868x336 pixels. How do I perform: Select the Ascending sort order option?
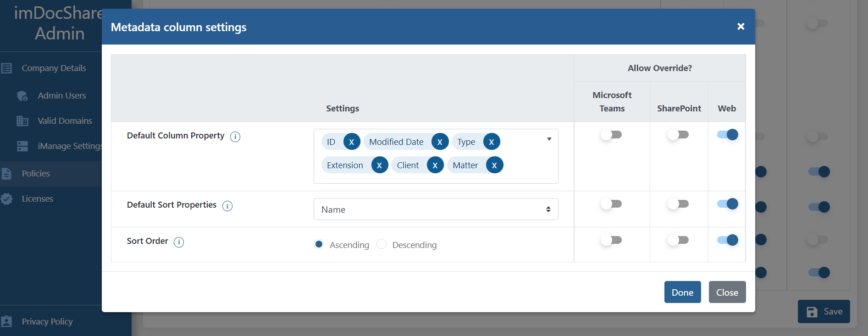click(x=319, y=244)
